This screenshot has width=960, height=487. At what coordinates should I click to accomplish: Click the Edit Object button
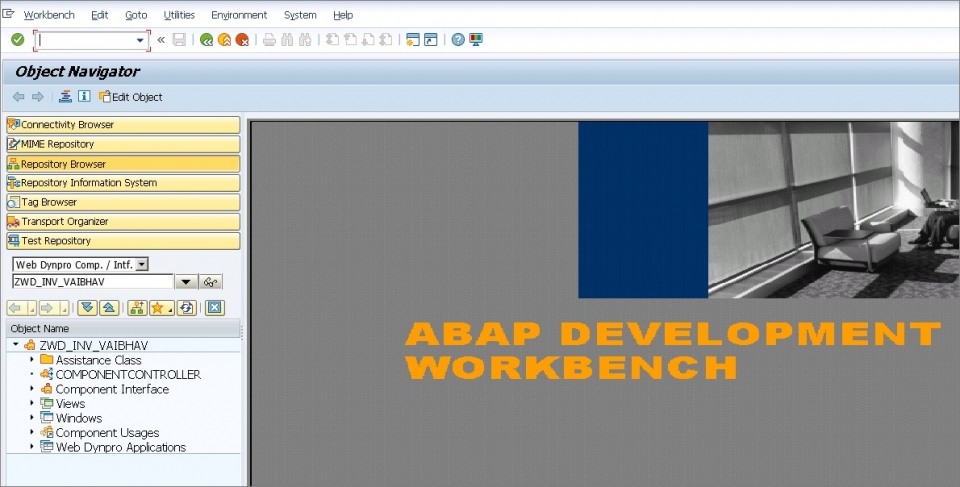pos(131,97)
